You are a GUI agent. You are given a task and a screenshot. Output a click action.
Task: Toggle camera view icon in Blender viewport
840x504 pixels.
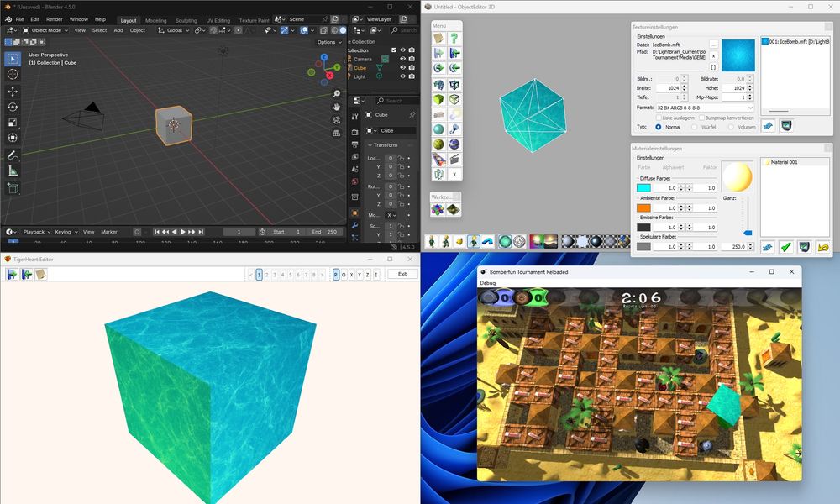point(337,120)
